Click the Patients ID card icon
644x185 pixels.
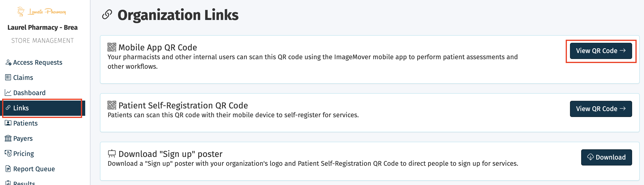point(8,123)
